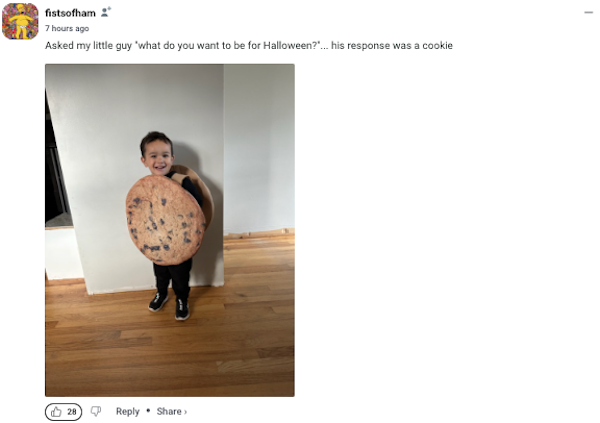Enlarge the cookie costume photo

(170, 230)
